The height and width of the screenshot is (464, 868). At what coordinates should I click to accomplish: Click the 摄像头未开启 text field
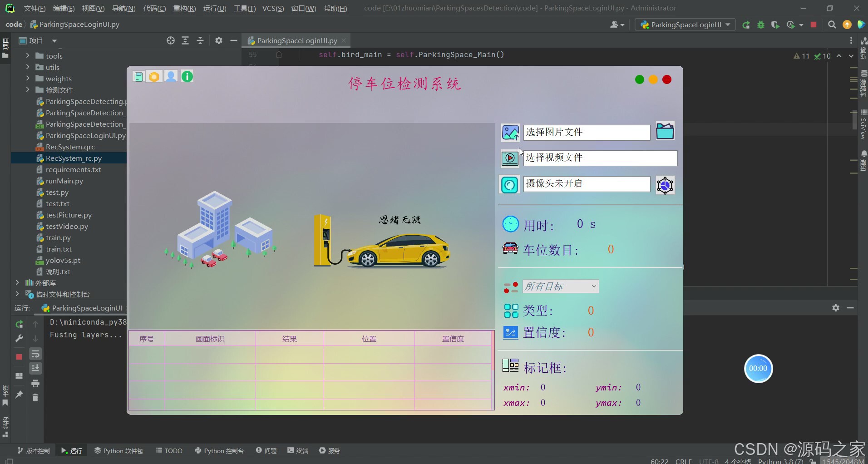coord(587,184)
